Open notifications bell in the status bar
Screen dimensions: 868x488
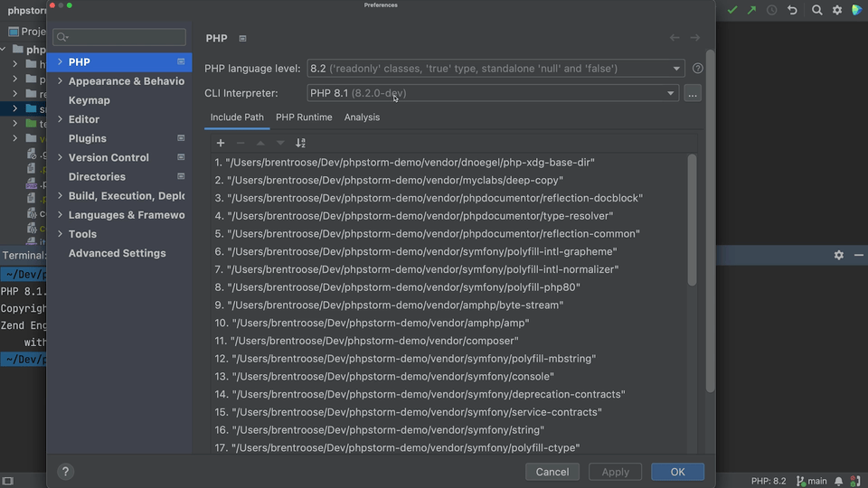839,482
